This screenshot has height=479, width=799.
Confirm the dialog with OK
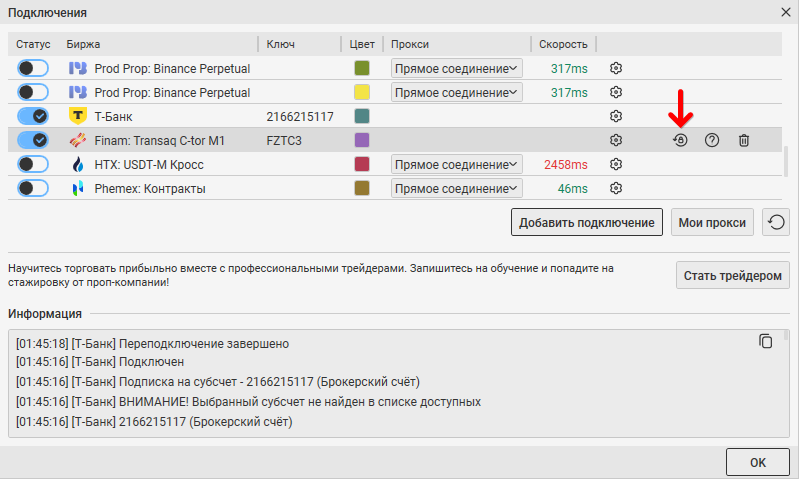coord(757,463)
